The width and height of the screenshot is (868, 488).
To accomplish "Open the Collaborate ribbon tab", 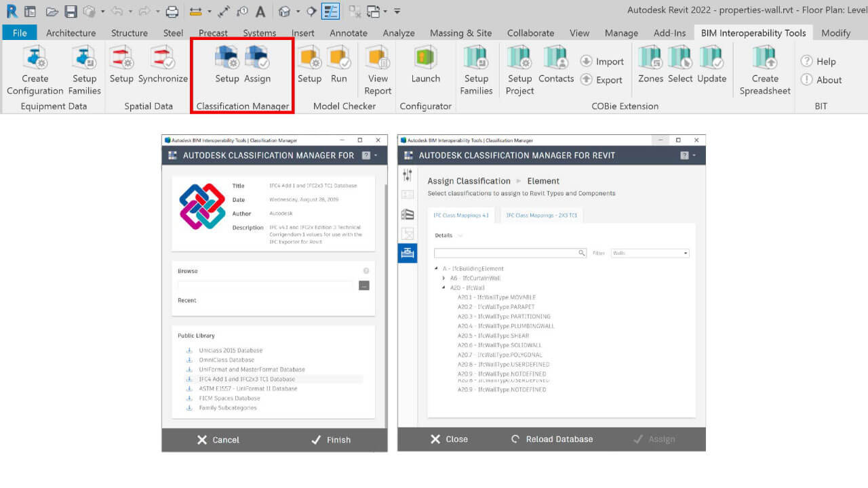I will 530,33.
